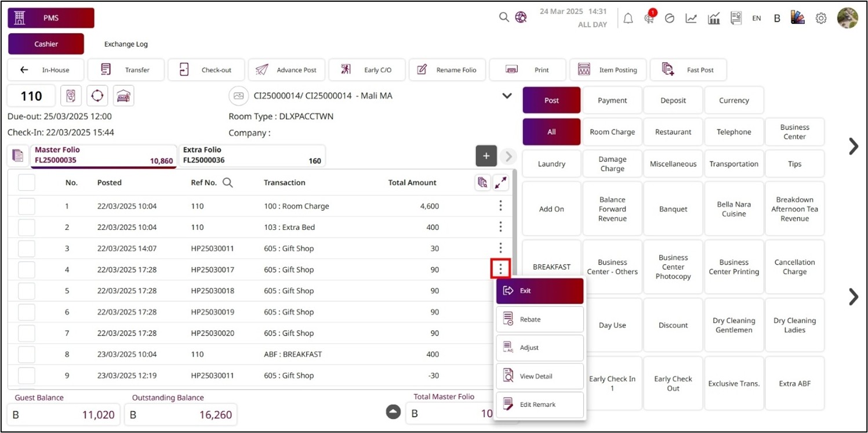Click the search magnifier in top bar
This screenshot has height=433, width=868.
tap(504, 17)
